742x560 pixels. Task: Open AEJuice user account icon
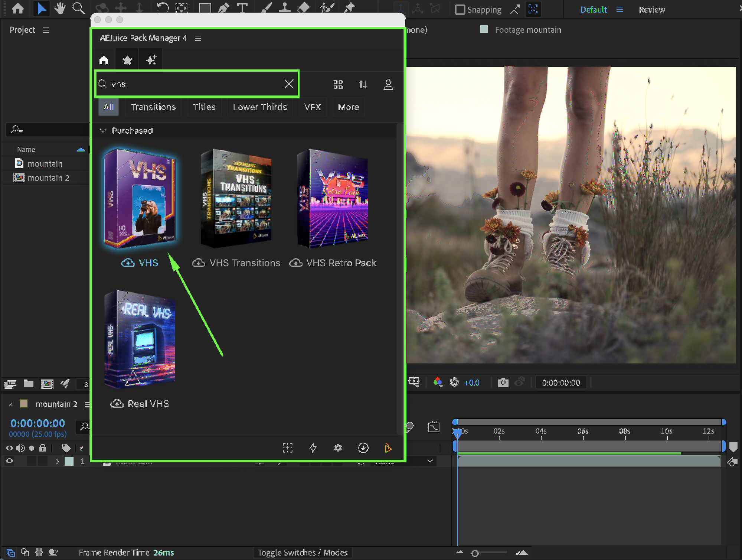pyautogui.click(x=388, y=85)
